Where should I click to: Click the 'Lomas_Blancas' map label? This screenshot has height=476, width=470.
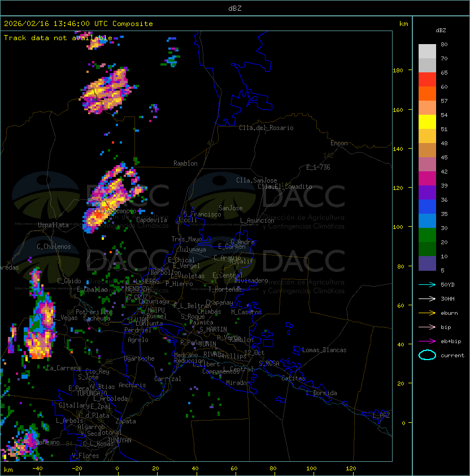point(324,350)
